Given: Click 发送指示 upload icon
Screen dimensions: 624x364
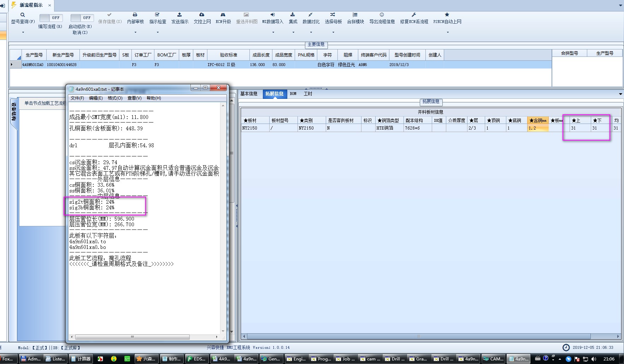Looking at the screenshot, I should 179,15.
